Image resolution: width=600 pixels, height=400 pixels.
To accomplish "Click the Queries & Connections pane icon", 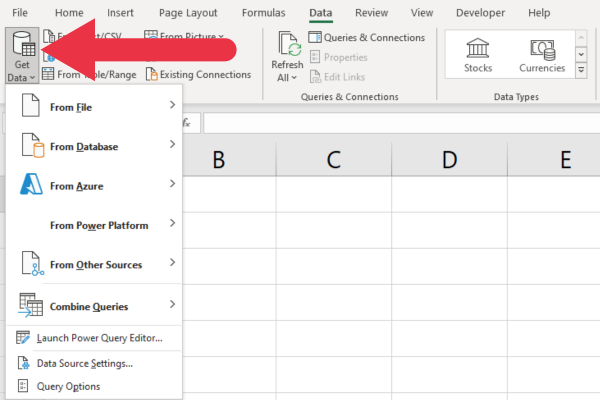I will tap(315, 37).
